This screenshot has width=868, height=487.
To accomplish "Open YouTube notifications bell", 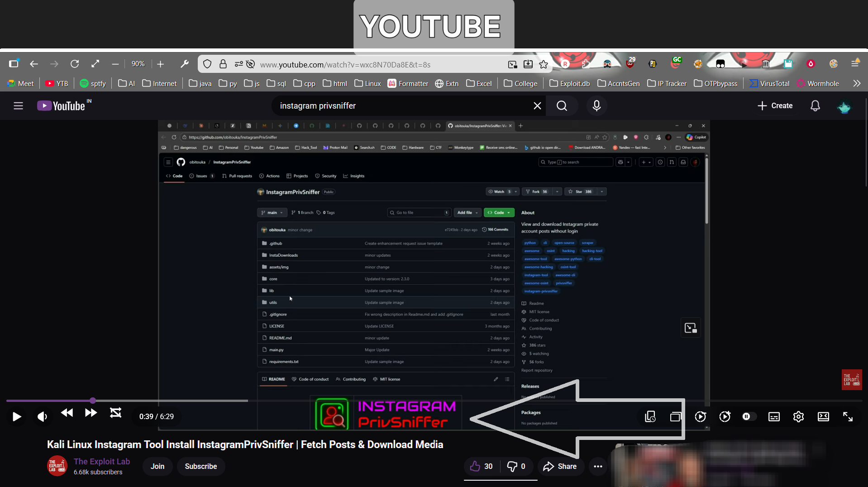I will (815, 105).
